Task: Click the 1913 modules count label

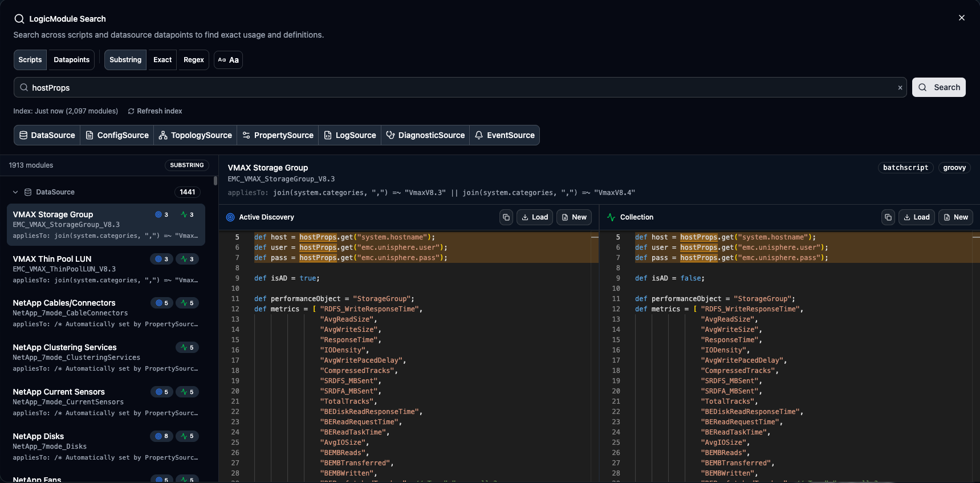Action: click(31, 165)
